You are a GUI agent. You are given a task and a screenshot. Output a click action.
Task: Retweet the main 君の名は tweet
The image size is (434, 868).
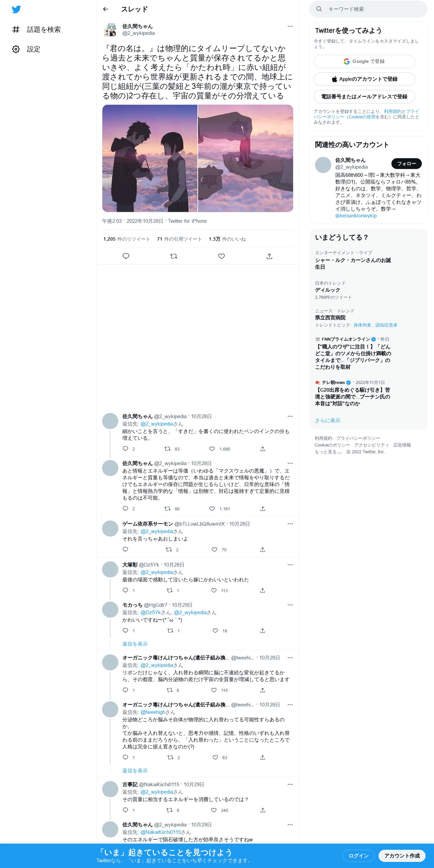point(174,256)
